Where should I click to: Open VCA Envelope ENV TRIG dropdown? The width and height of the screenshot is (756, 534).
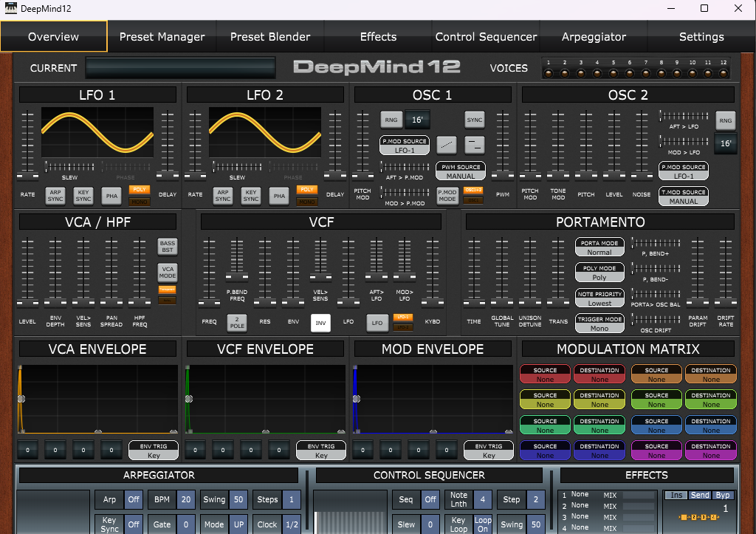click(x=154, y=451)
